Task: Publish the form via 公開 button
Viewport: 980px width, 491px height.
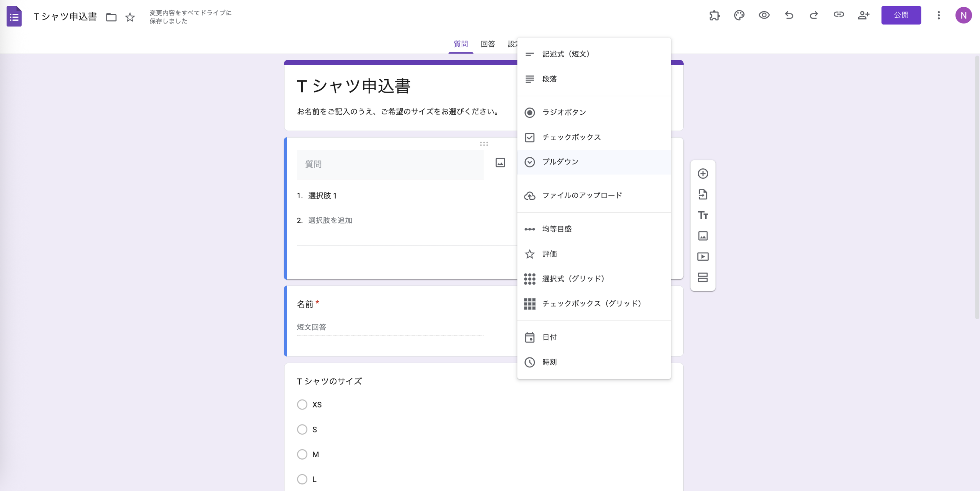Action: [901, 15]
